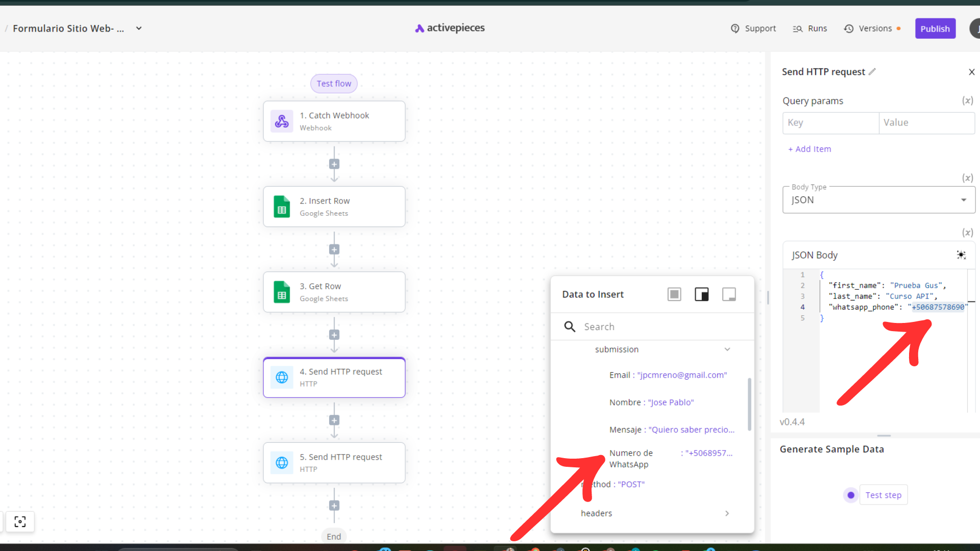The height and width of the screenshot is (551, 980).
Task: Click activepieces logo
Action: (x=450, y=28)
